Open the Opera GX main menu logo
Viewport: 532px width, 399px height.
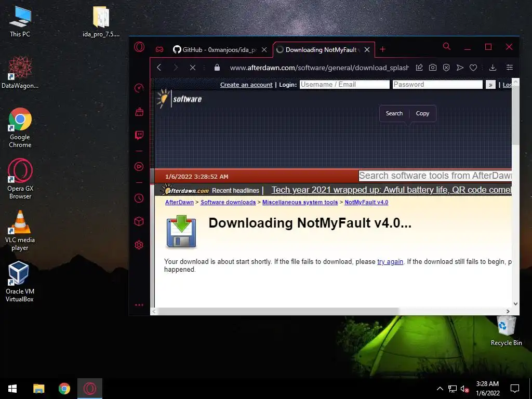(139, 46)
